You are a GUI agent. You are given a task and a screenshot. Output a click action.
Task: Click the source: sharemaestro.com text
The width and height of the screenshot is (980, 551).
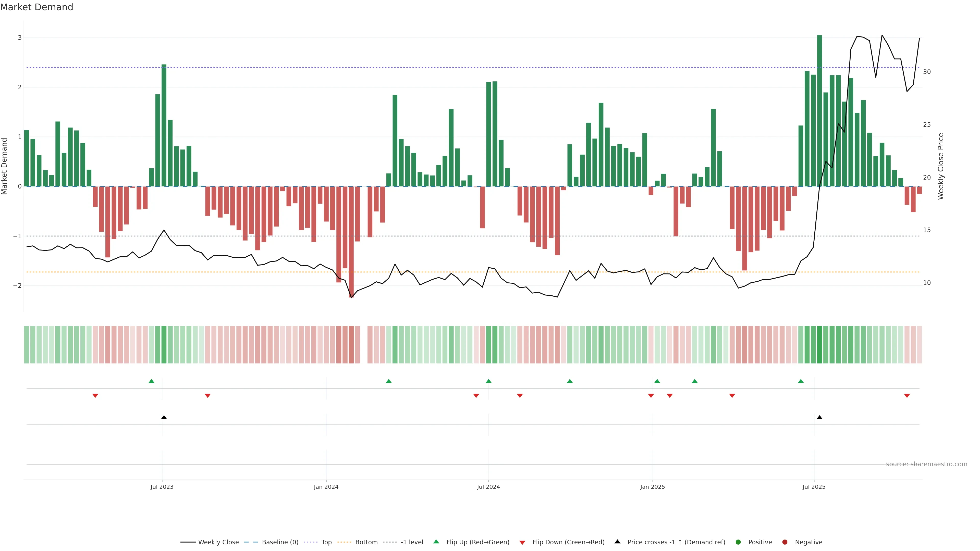[x=926, y=464]
